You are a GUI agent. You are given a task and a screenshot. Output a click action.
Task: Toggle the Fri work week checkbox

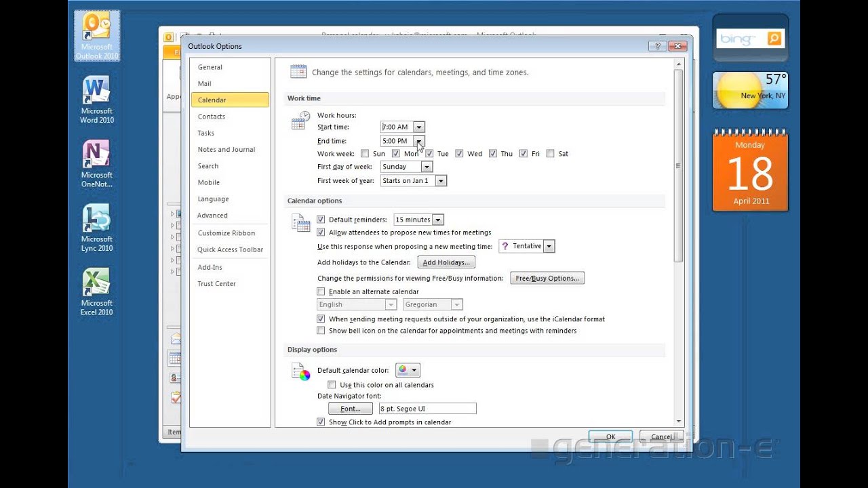click(x=524, y=154)
